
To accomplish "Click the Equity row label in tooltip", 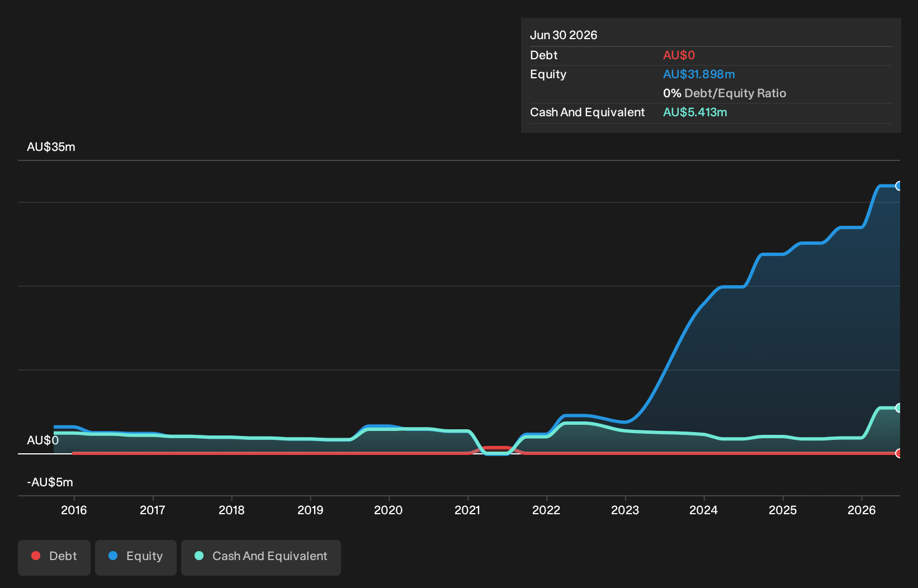I will point(548,74).
